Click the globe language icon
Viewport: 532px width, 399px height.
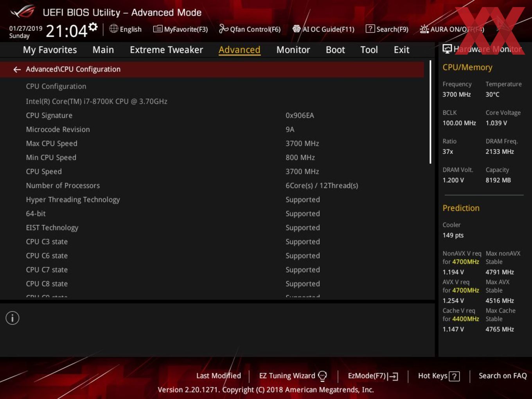[113, 29]
